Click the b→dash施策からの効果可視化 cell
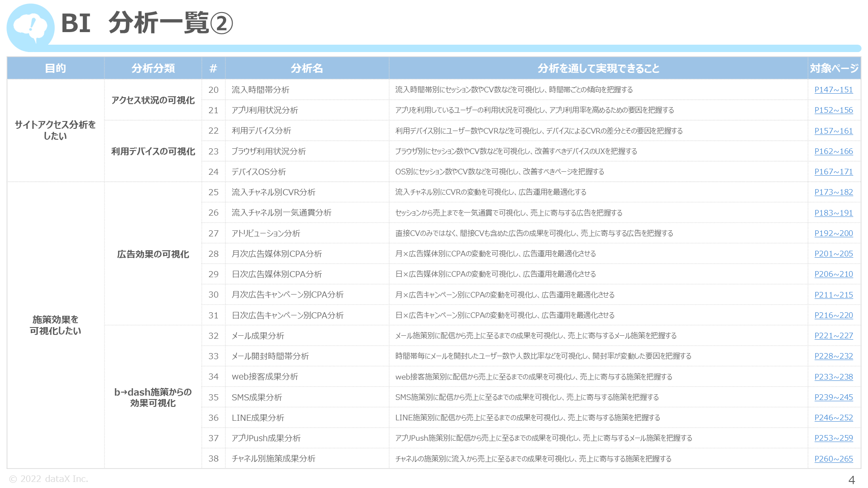 pyautogui.click(x=153, y=397)
